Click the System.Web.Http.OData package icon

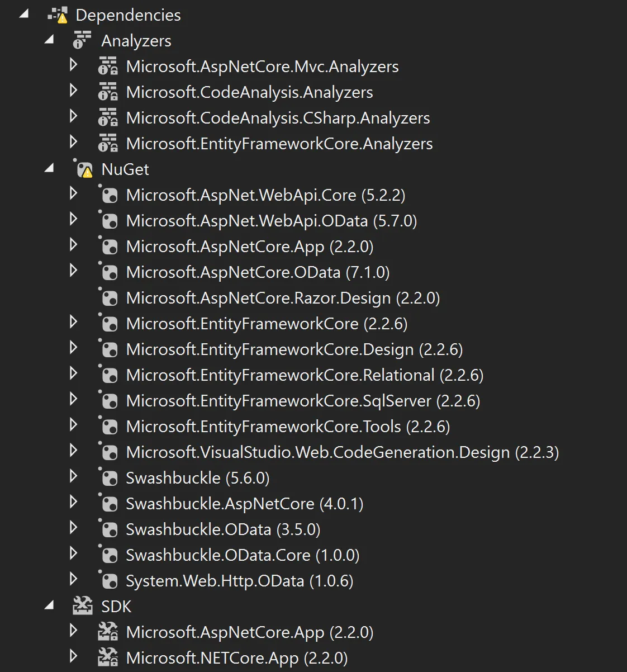pyautogui.click(x=108, y=580)
